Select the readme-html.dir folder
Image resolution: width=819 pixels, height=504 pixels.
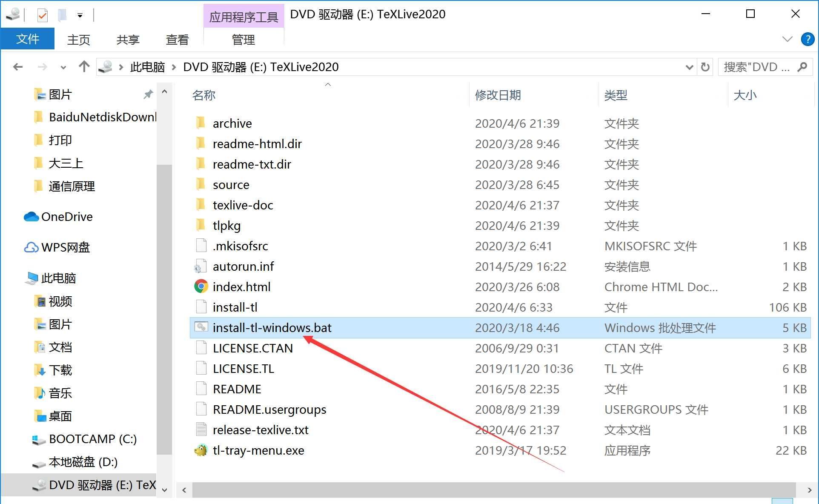tap(257, 144)
